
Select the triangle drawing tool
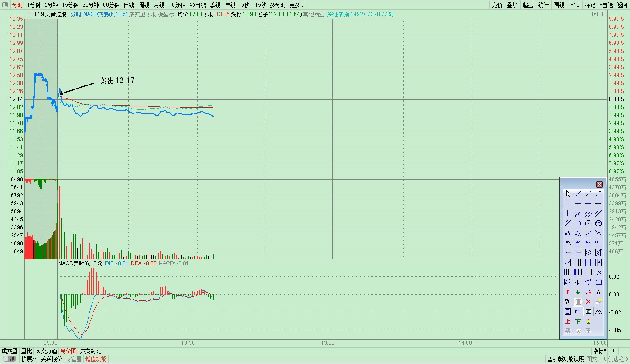click(588, 282)
